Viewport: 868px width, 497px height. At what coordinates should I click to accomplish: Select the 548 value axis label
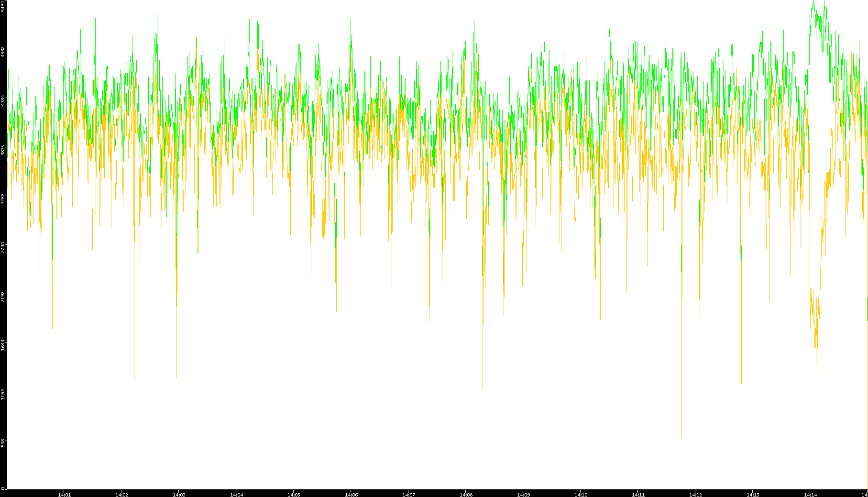coord(3,442)
